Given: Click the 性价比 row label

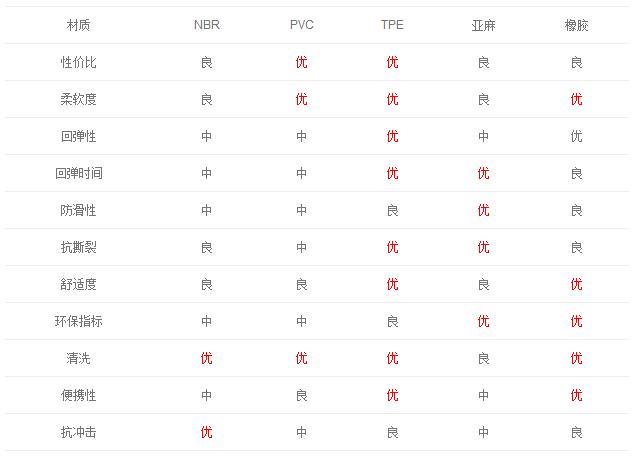Looking at the screenshot, I should tap(78, 62).
